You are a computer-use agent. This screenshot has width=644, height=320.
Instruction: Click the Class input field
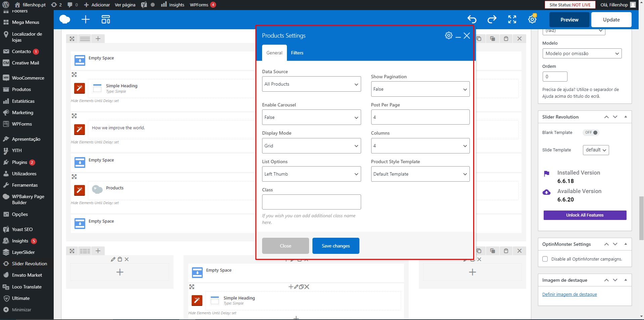pyautogui.click(x=311, y=202)
